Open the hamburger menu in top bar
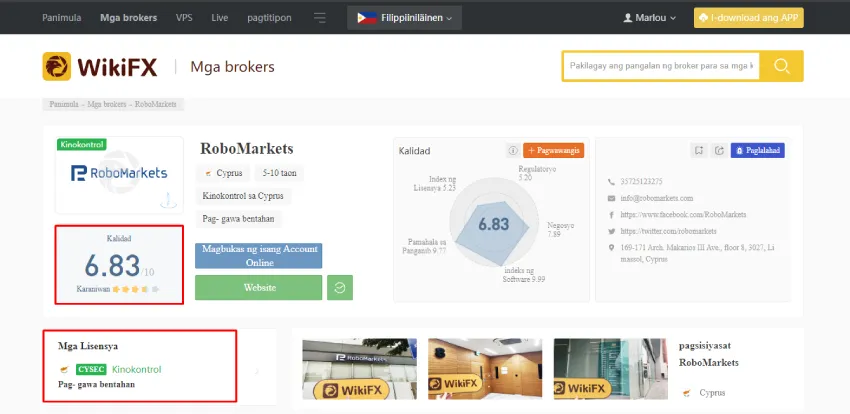The height and width of the screenshot is (414, 850). pyautogui.click(x=320, y=18)
